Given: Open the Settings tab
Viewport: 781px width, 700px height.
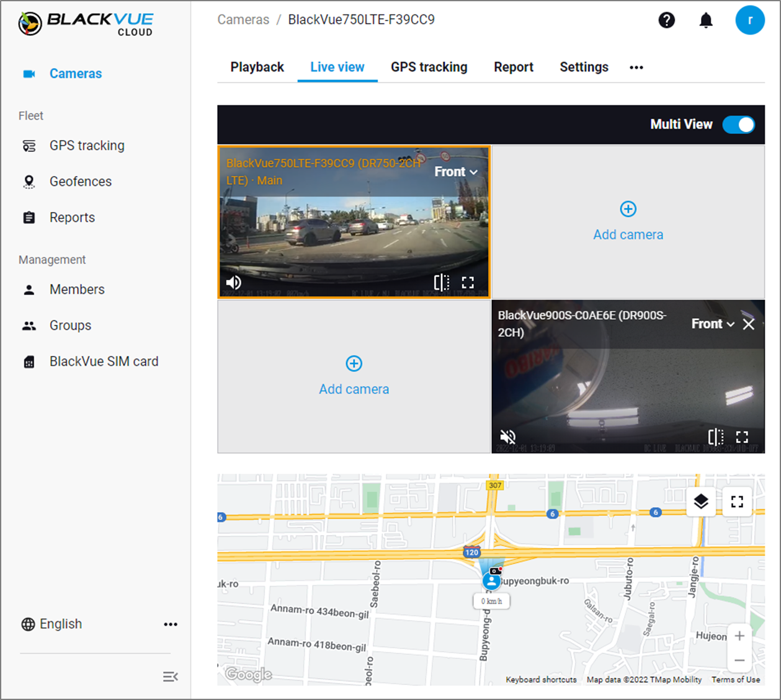Looking at the screenshot, I should [584, 67].
